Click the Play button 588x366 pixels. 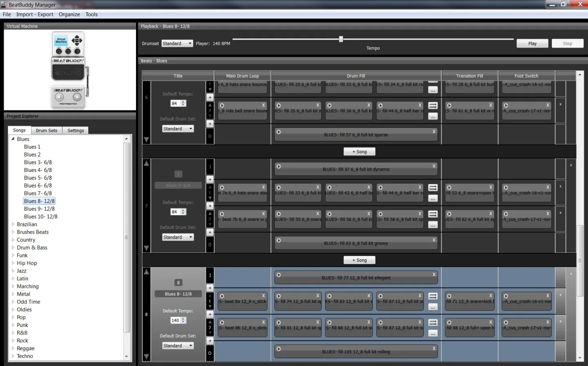click(x=532, y=43)
